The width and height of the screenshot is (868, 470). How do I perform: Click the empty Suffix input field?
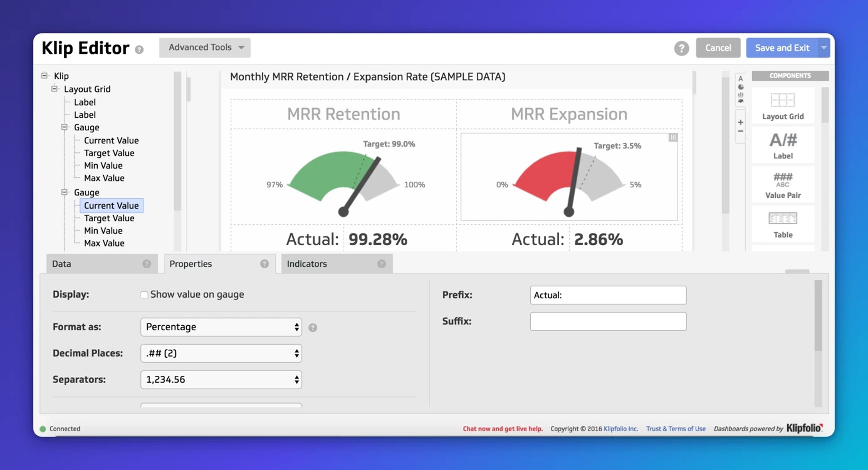[608, 321]
